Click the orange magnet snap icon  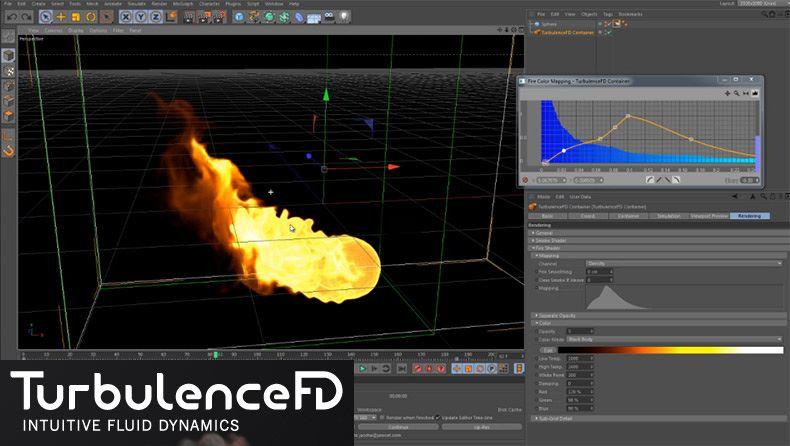pyautogui.click(x=9, y=150)
